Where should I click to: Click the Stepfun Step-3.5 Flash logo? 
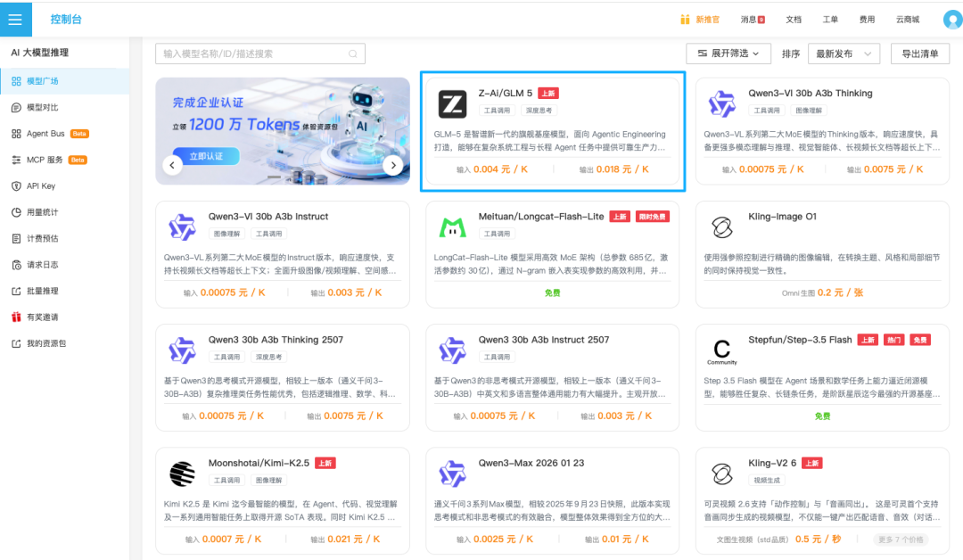point(722,350)
